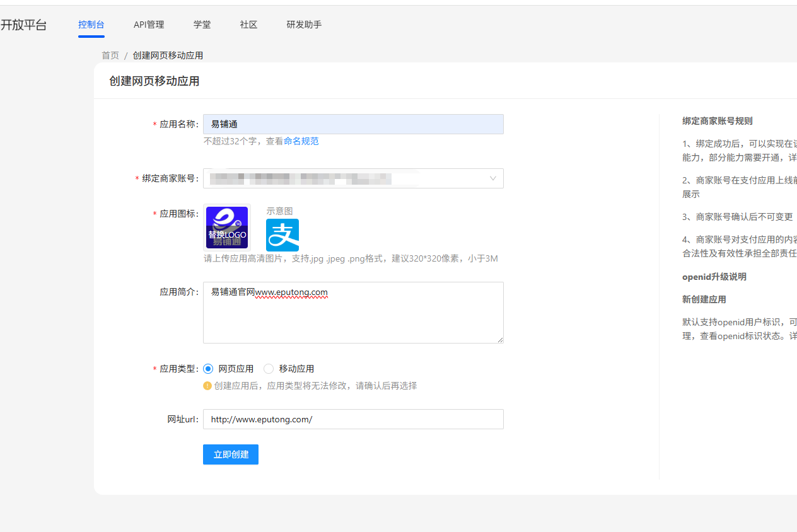This screenshot has width=797, height=532.
Task: Click the orange warning icon under app type
Action: coord(207,386)
